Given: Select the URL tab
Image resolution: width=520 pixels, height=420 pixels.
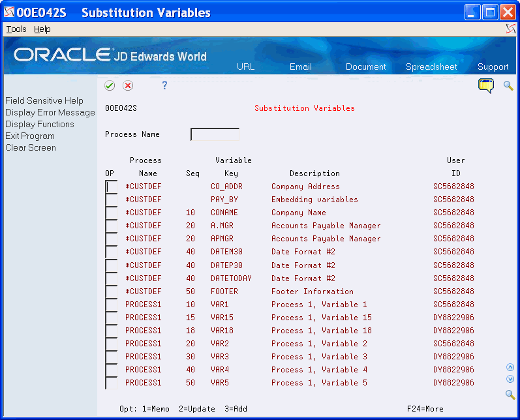Looking at the screenshot, I should 246,67.
